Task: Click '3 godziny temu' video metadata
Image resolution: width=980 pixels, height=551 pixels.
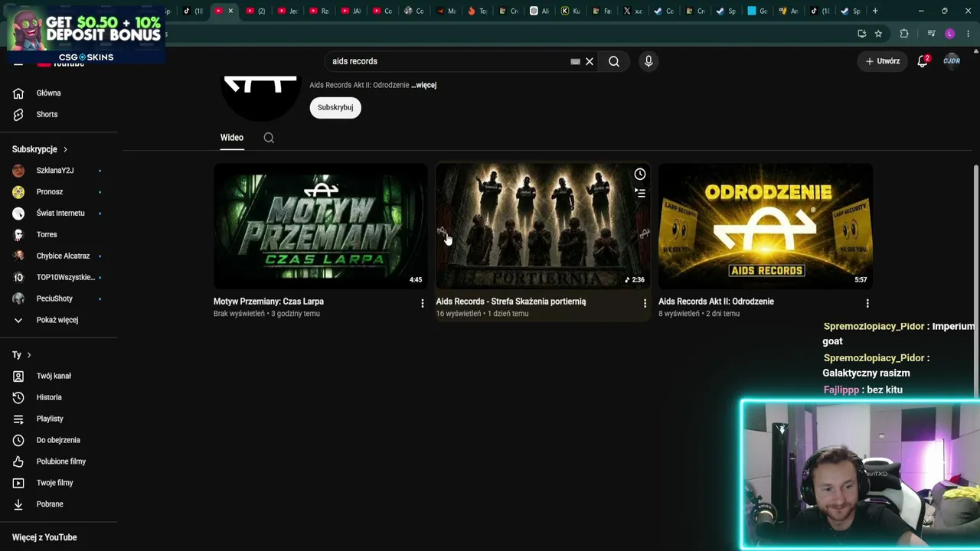Action: tap(294, 314)
